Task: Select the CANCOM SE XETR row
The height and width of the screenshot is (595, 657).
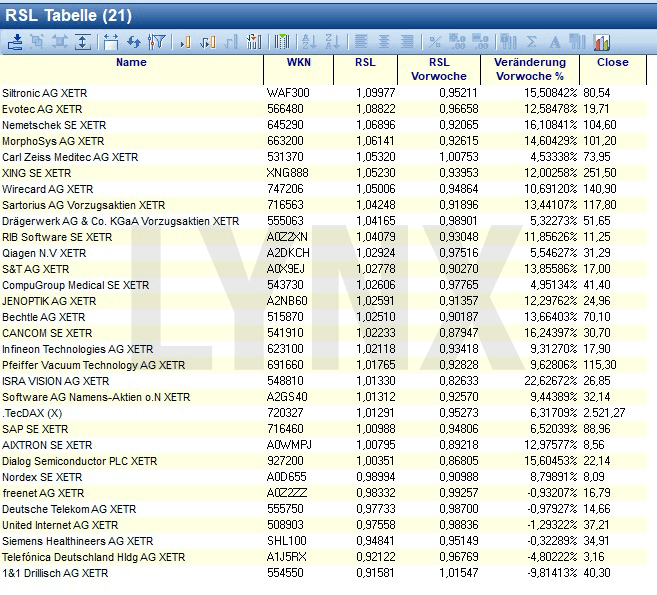Action: [323, 333]
